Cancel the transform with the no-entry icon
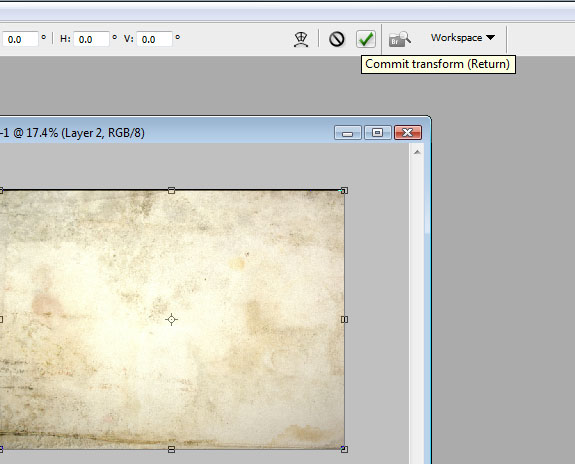The width and height of the screenshot is (575, 464). (x=337, y=39)
